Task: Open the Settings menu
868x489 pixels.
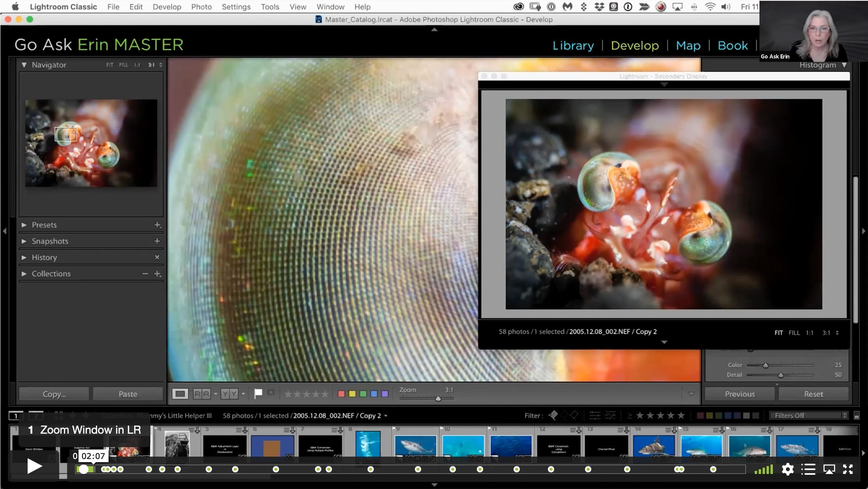Action: tap(236, 7)
